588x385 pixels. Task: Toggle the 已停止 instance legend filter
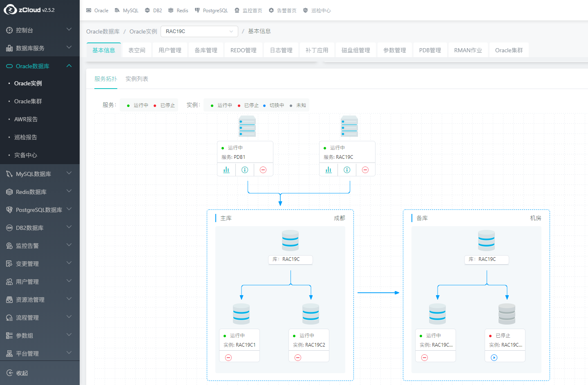click(248, 105)
